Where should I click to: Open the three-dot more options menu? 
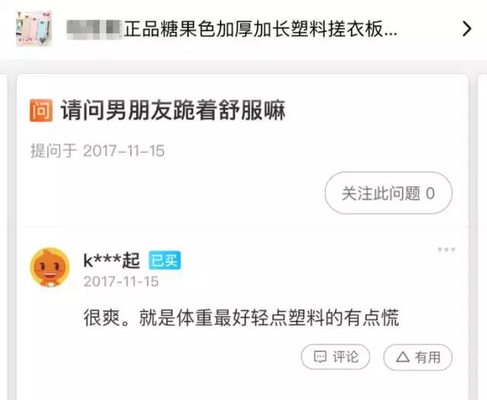pyautogui.click(x=446, y=249)
